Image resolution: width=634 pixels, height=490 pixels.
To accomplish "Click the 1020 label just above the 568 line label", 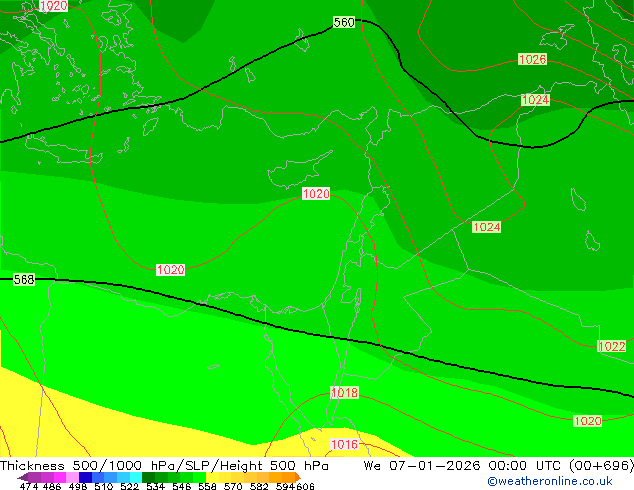I will tap(171, 270).
